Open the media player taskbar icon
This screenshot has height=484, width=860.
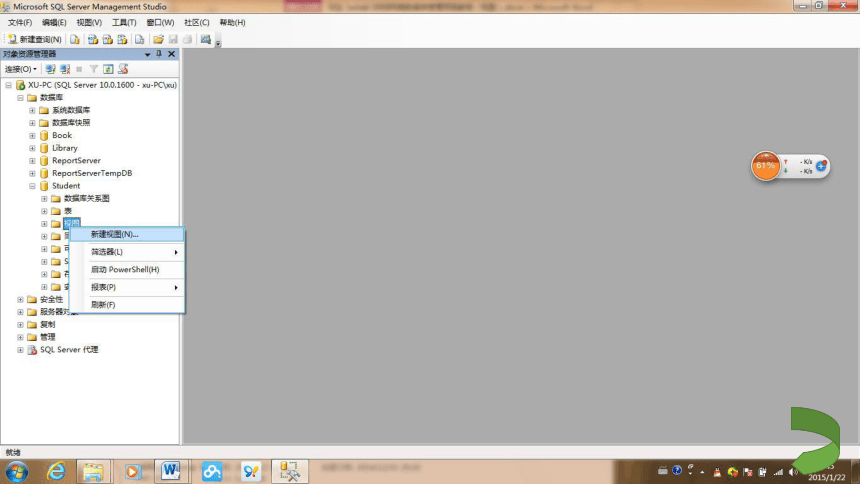tap(132, 472)
